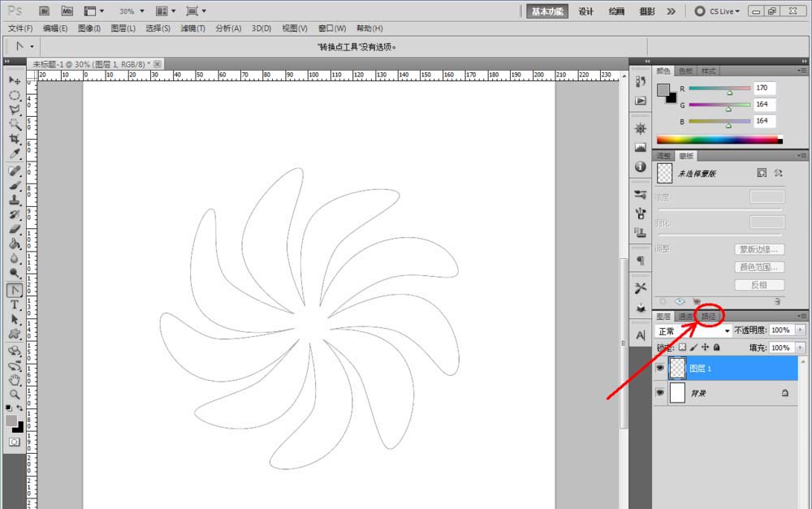Image resolution: width=812 pixels, height=509 pixels.
Task: Toggle lock transparent pixels
Action: pyautogui.click(x=682, y=347)
